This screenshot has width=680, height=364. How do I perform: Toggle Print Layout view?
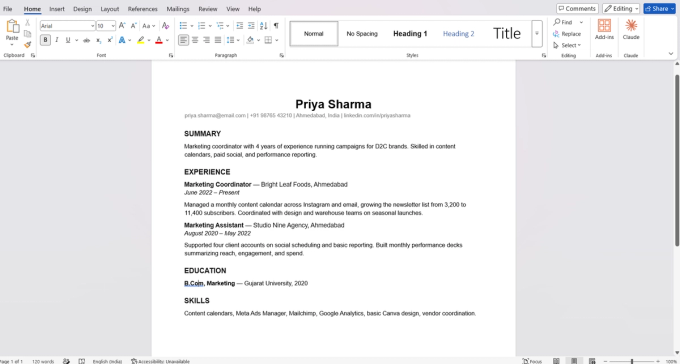(574, 361)
